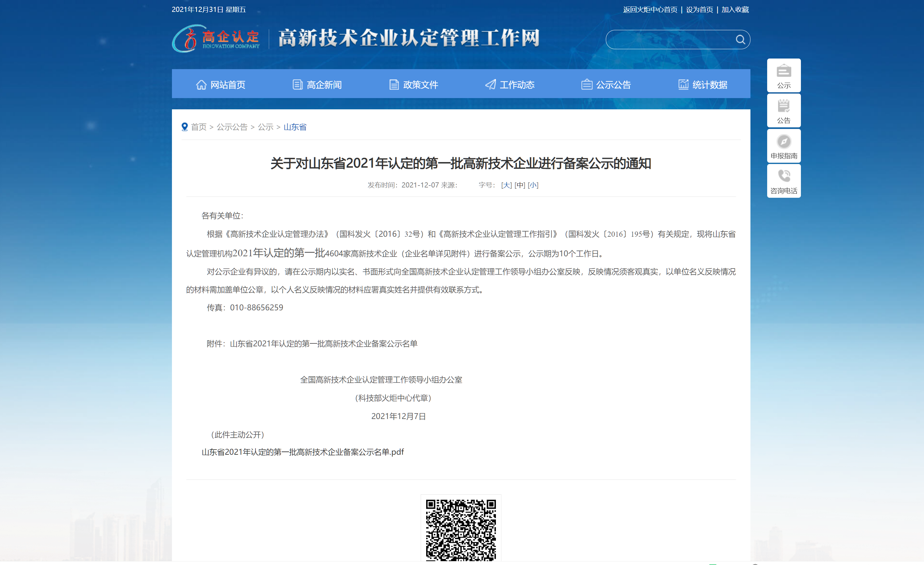924x565 pixels.
Task: Click the （此件主动公开） text
Action: [238, 434]
